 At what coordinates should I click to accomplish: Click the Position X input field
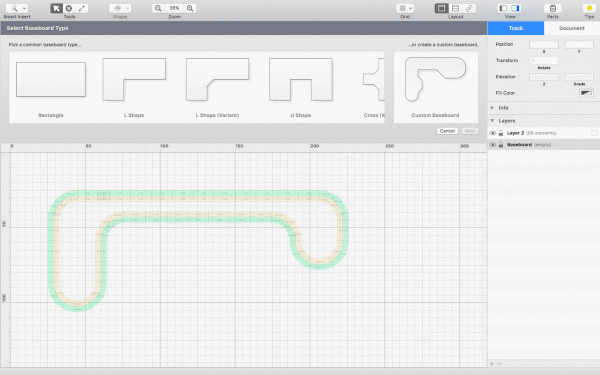[x=544, y=45]
